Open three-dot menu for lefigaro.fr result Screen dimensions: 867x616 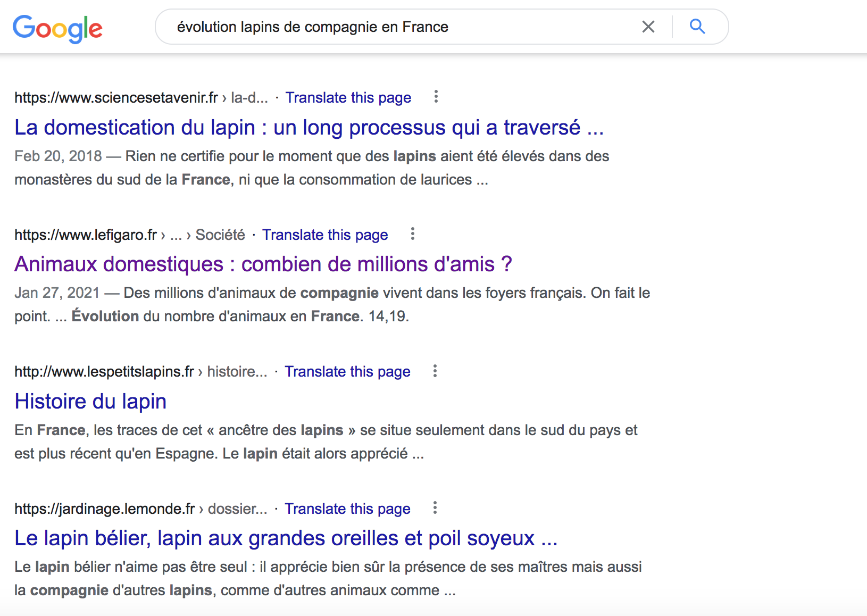click(413, 234)
